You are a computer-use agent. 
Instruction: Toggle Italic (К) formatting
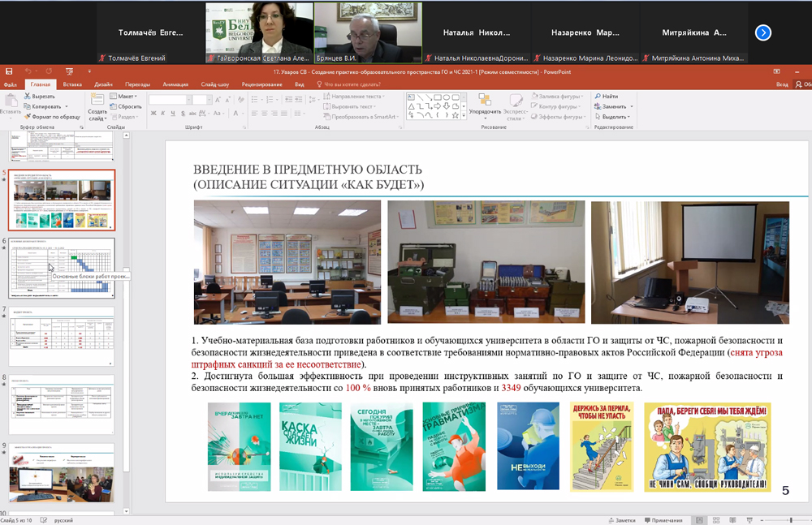click(x=163, y=114)
